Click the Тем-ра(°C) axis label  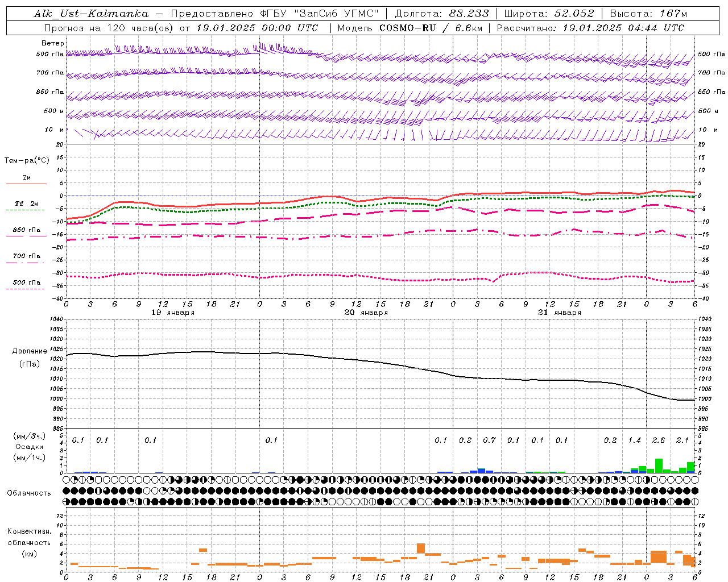27,161
